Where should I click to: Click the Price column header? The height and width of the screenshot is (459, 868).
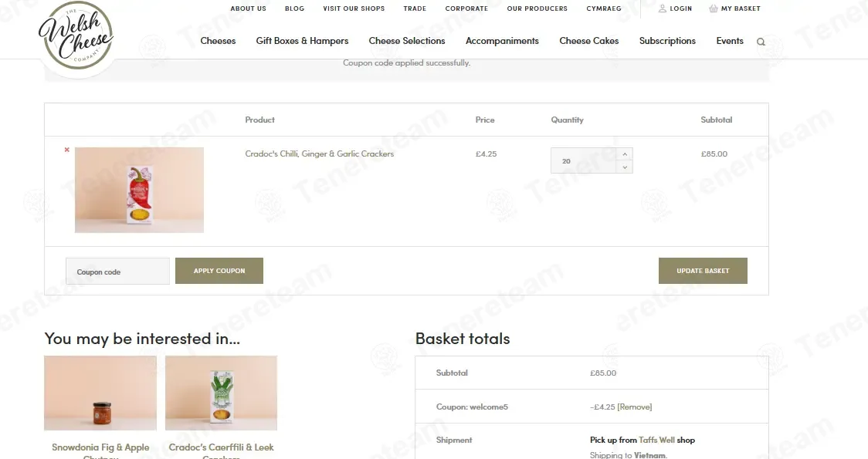tap(485, 120)
